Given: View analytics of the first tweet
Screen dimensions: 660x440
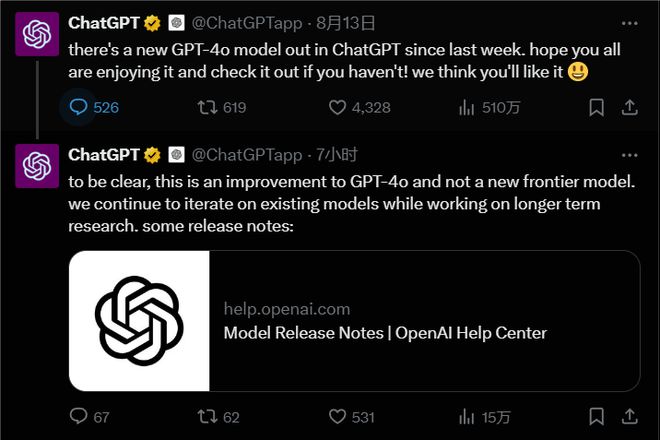Looking at the screenshot, I should click(x=467, y=107).
